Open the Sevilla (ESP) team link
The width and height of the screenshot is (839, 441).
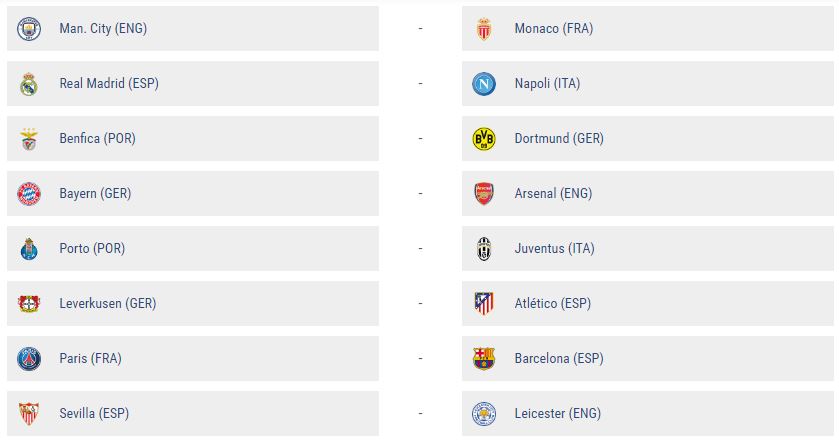[94, 414]
